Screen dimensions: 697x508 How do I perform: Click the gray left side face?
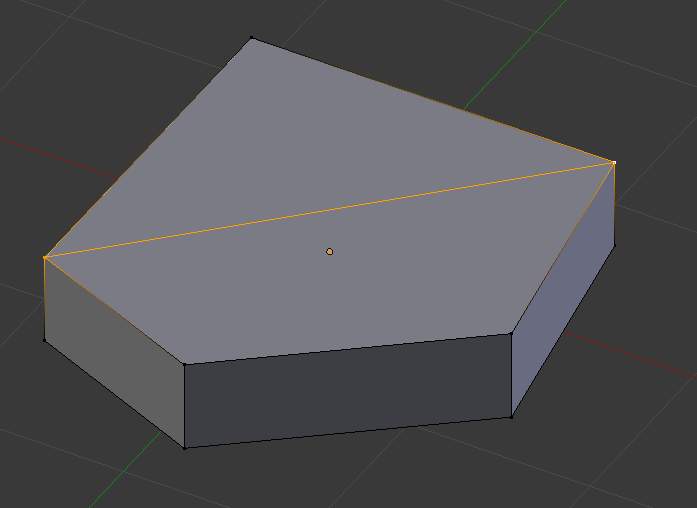[115, 351]
